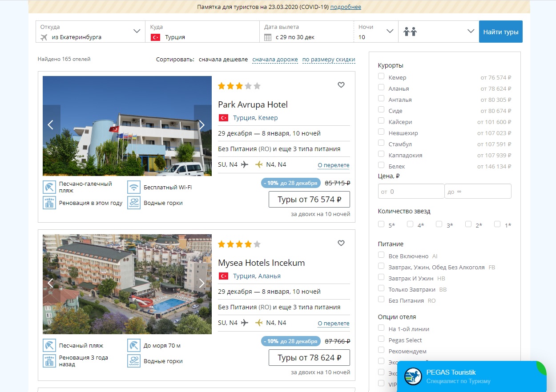
Task: Click Песчано-галечный пляж beach icon
Action: click(49, 187)
